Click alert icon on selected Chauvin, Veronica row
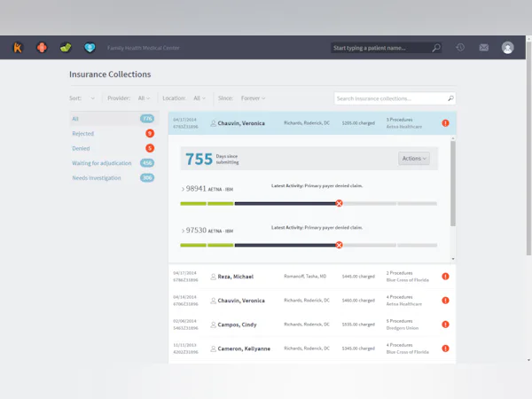 pyautogui.click(x=445, y=123)
